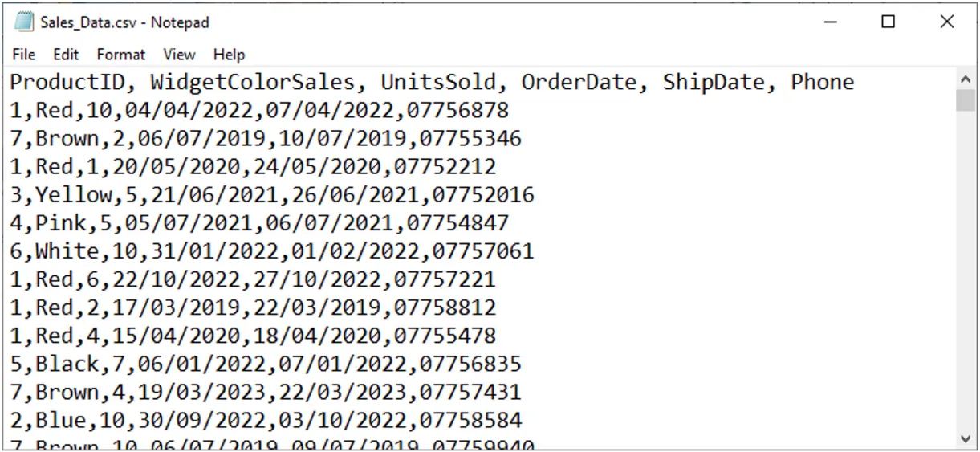980x452 pixels.
Task: Open the View menu
Action: pyautogui.click(x=179, y=55)
